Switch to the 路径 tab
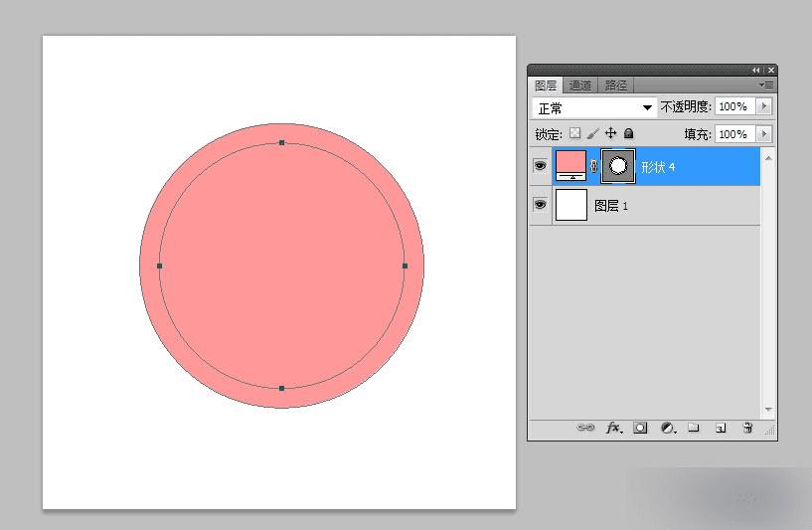 (x=616, y=86)
